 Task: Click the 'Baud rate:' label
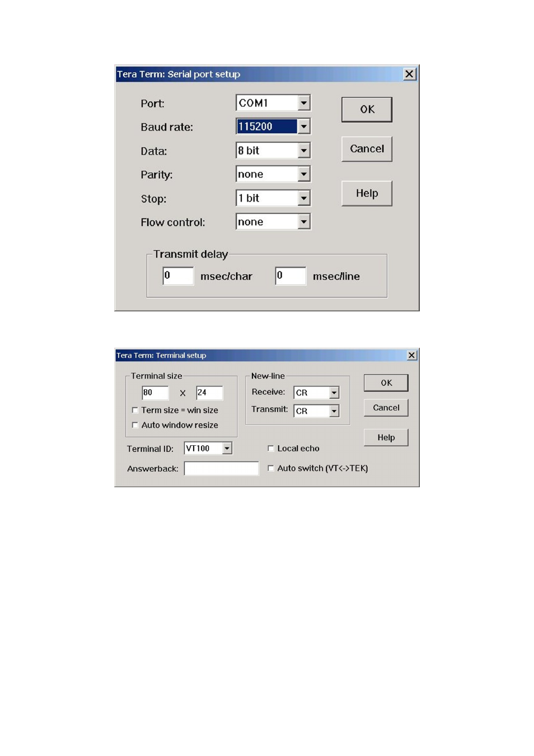(x=167, y=127)
